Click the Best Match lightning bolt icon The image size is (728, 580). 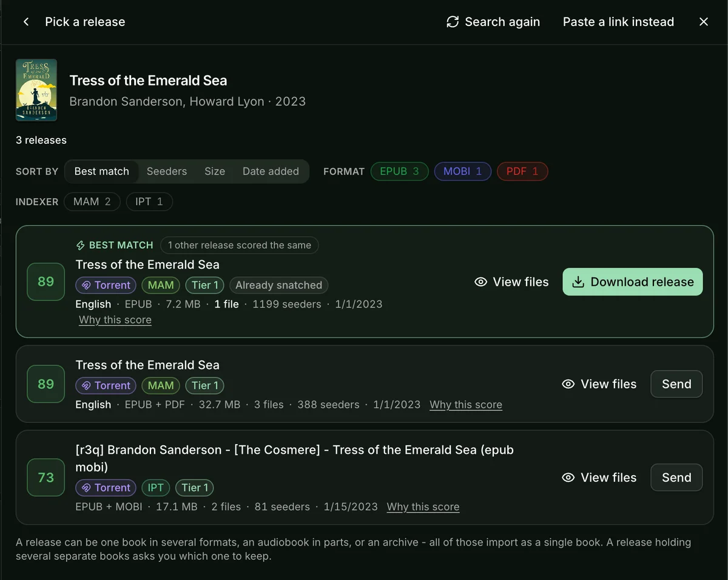pos(80,245)
